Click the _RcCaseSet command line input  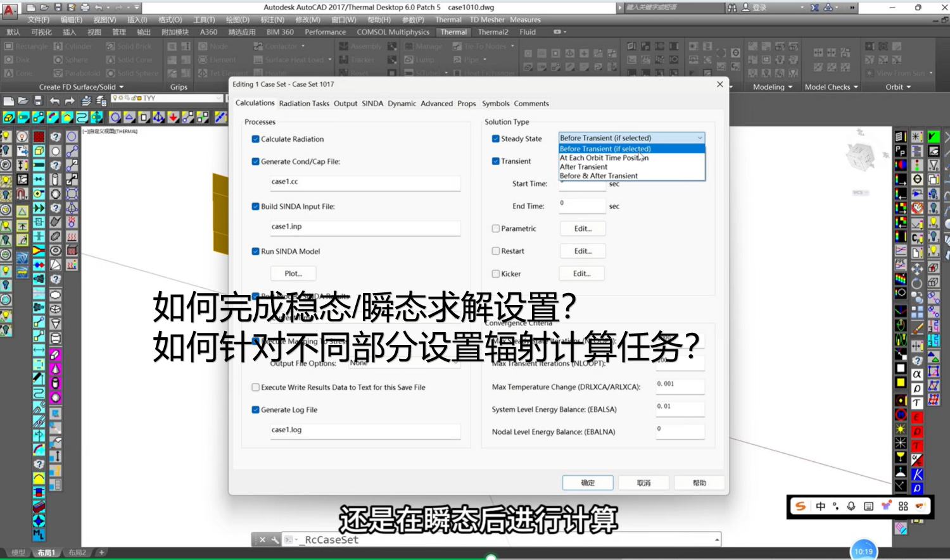click(x=500, y=540)
